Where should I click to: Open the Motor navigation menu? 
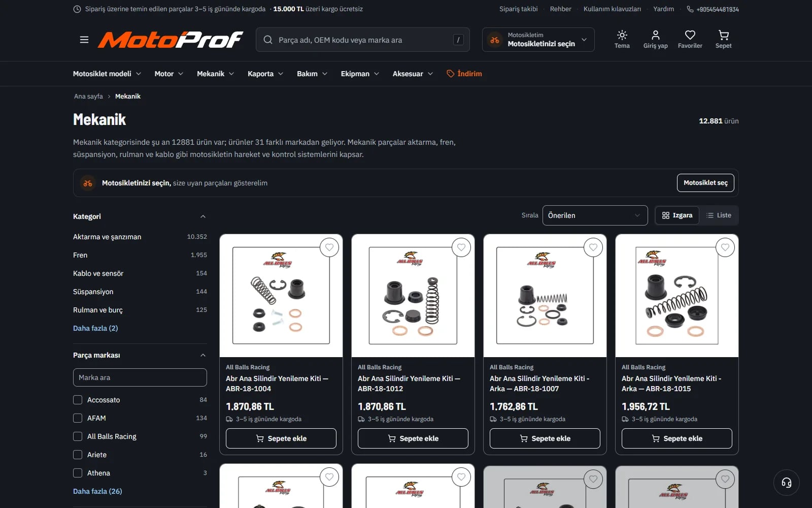pos(169,74)
